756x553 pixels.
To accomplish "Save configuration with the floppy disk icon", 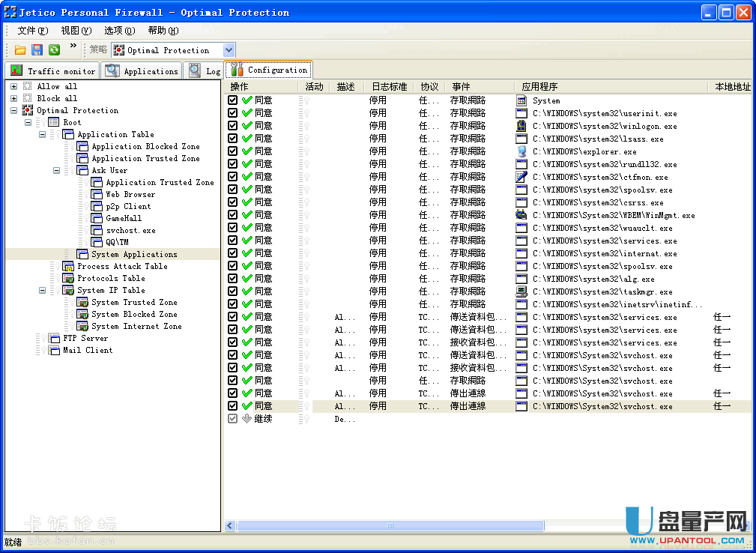I will point(37,49).
